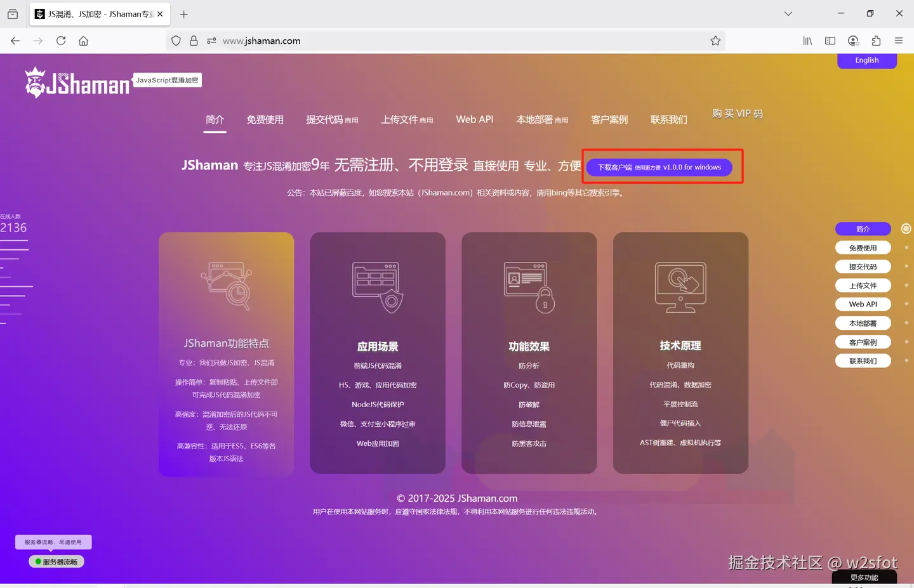
Task: Open the 联系我们 navigation item
Action: point(669,119)
